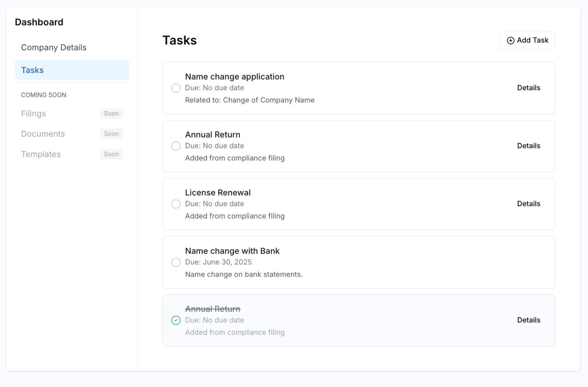Viewport: 588px width, 387px height.
Task: Mark Name change application as complete
Action: (x=176, y=88)
